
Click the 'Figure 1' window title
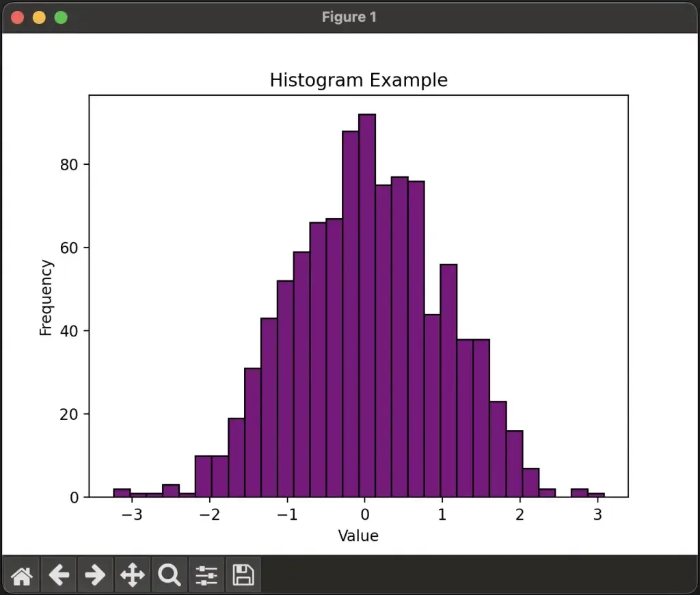[349, 17]
